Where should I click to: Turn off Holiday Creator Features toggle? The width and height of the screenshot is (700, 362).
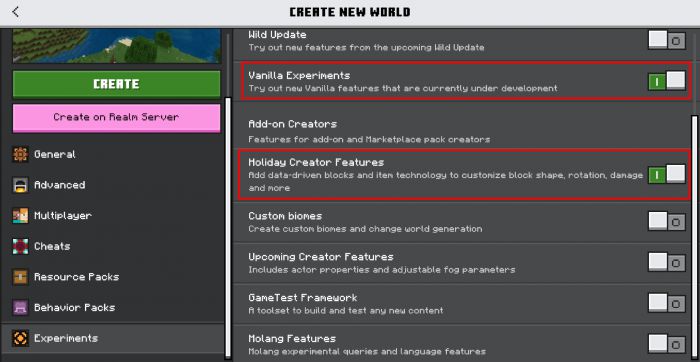coord(667,175)
